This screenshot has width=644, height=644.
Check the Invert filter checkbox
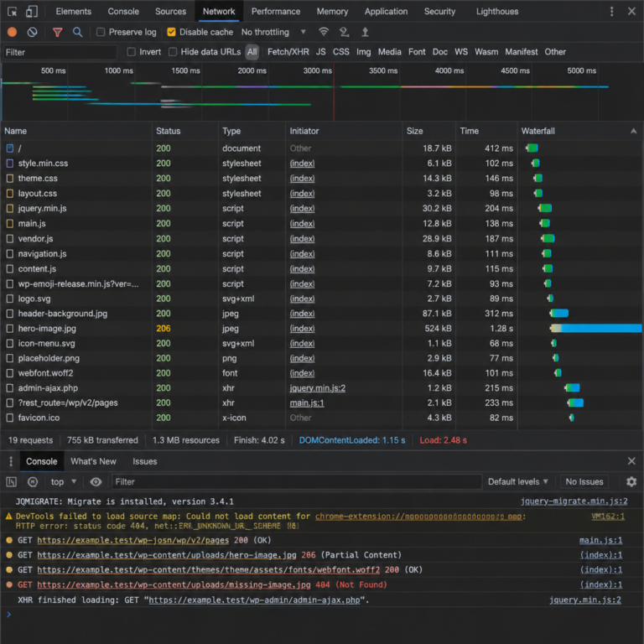tap(132, 52)
